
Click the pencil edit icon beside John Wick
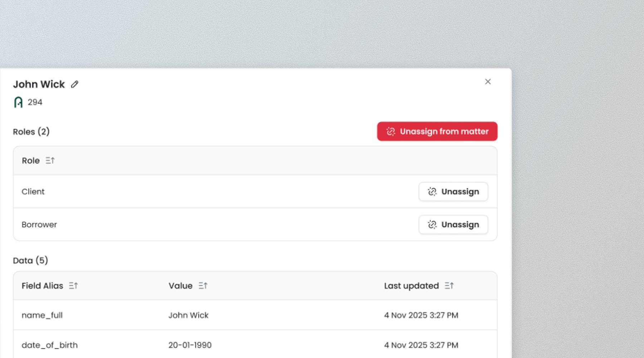coord(74,84)
